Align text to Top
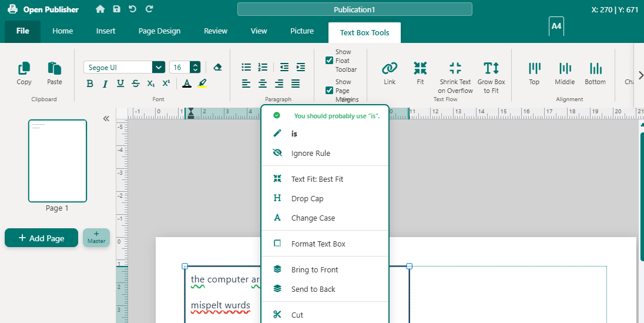The image size is (644, 323). 534,73
